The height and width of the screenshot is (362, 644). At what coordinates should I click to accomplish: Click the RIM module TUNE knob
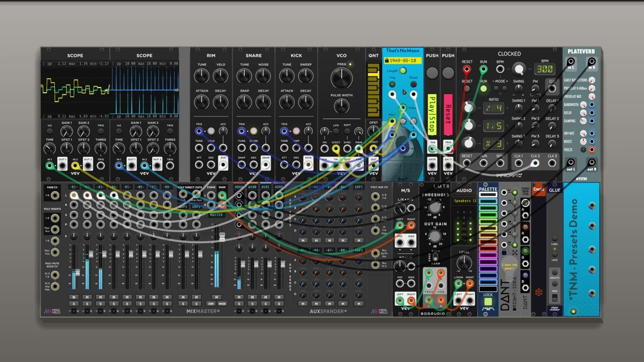[202, 75]
